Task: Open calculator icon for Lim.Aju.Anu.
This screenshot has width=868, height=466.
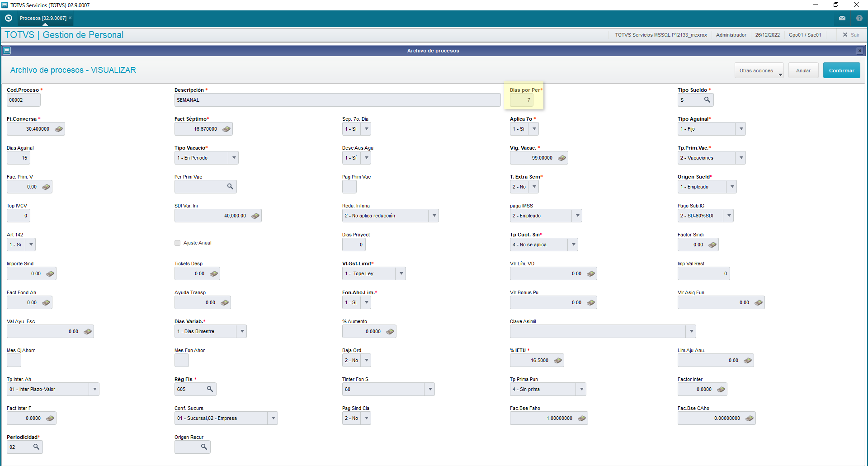Action: click(748, 361)
